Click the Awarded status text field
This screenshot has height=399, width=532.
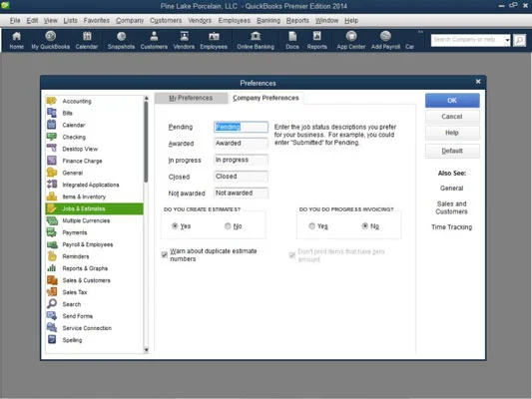pyautogui.click(x=241, y=144)
